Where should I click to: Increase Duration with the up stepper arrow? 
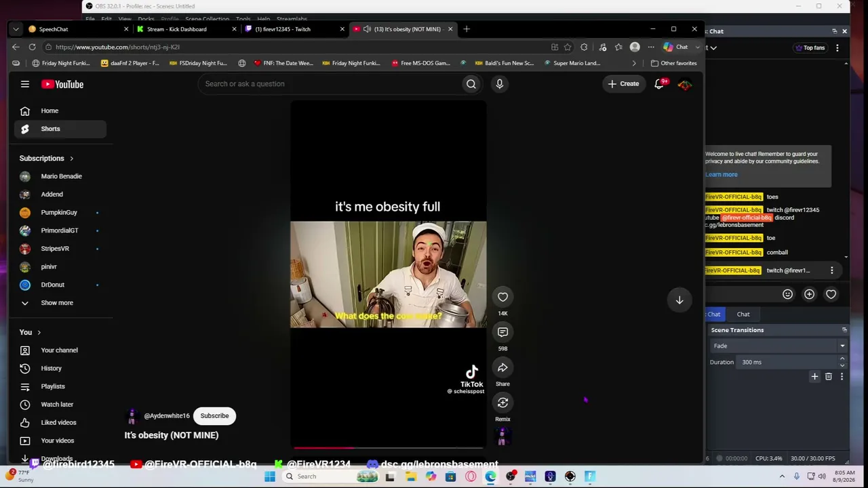(x=842, y=360)
